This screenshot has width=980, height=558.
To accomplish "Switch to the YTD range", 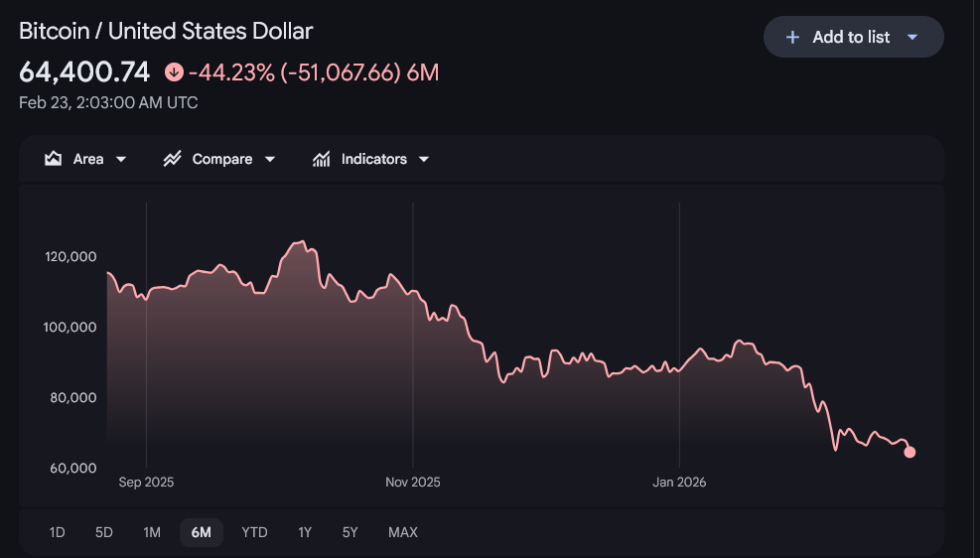I will pos(254,532).
